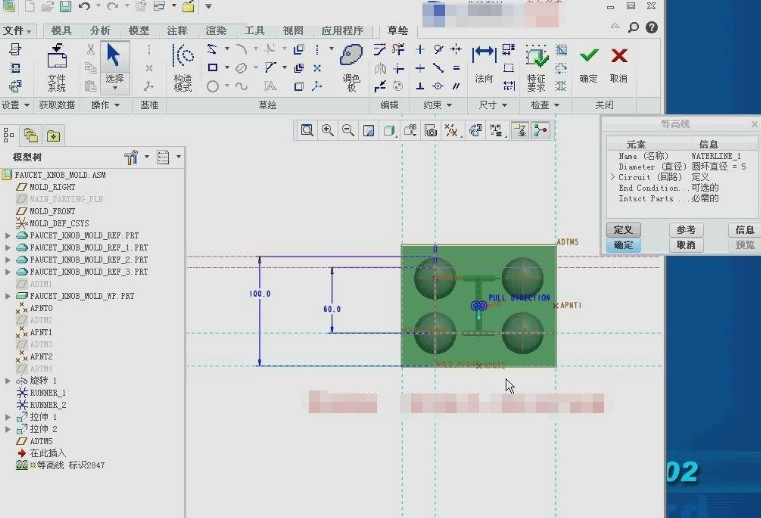Switch to the 视图 tab

click(293, 31)
